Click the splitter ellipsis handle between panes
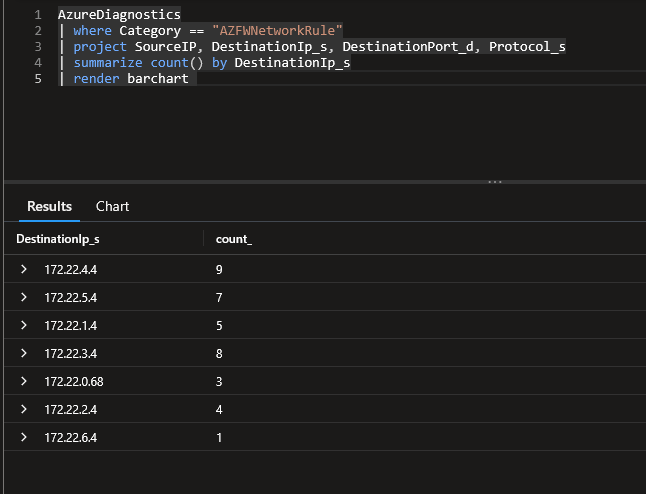 tap(493, 182)
